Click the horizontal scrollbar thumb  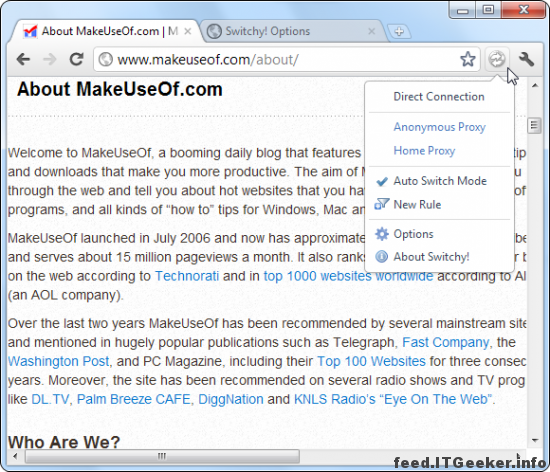[x=162, y=456]
